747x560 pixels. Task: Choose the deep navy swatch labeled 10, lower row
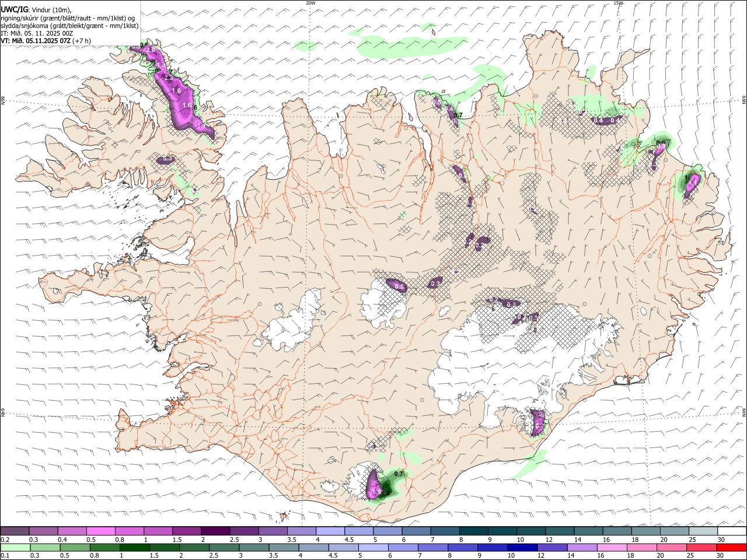522,547
